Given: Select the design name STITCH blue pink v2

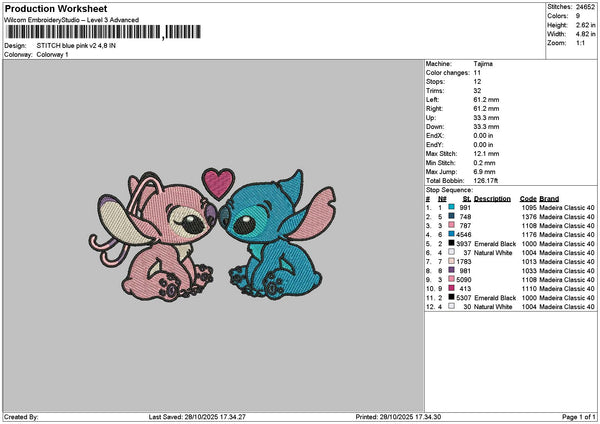Looking at the screenshot, I should point(76,46).
